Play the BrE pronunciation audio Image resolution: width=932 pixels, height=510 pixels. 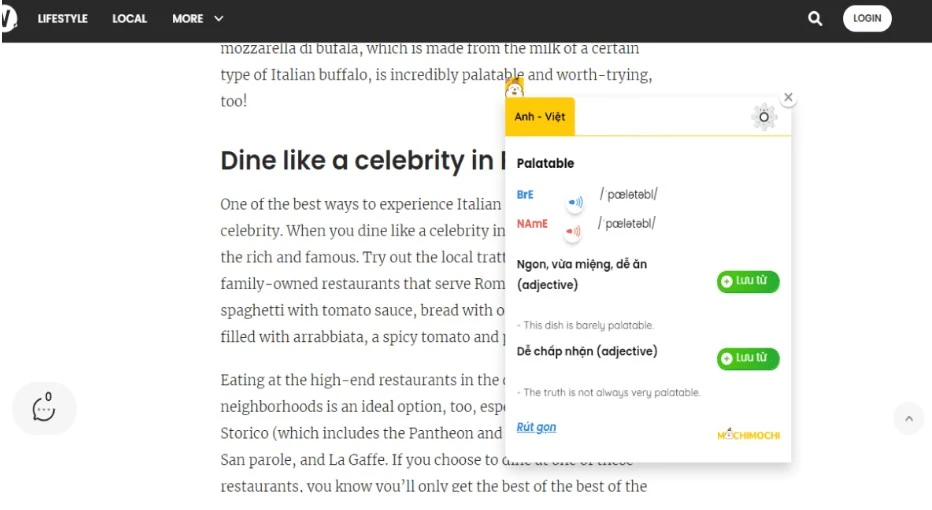point(575,202)
